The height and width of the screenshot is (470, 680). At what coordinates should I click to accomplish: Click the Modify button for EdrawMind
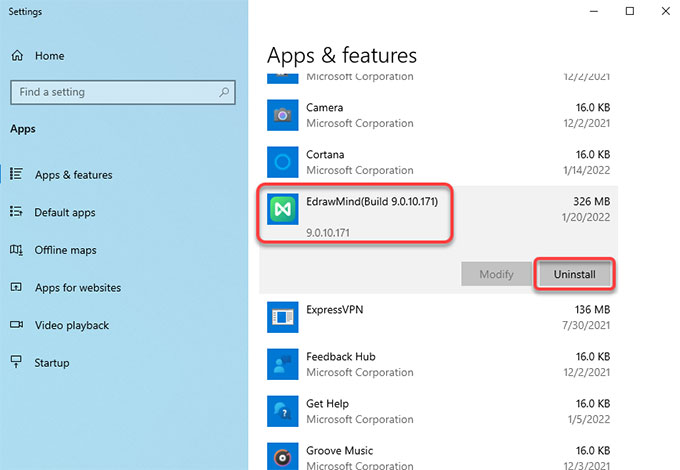[x=496, y=274]
